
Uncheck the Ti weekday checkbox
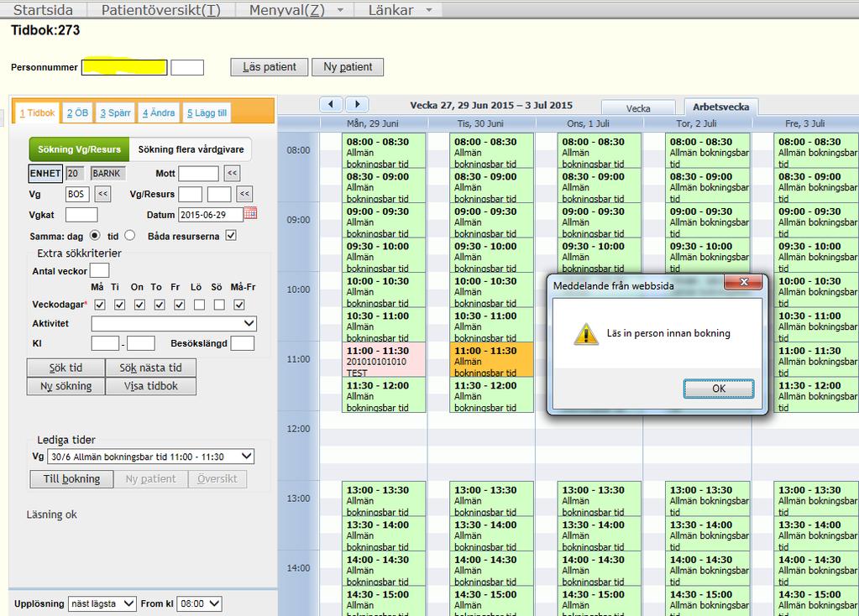click(x=119, y=305)
